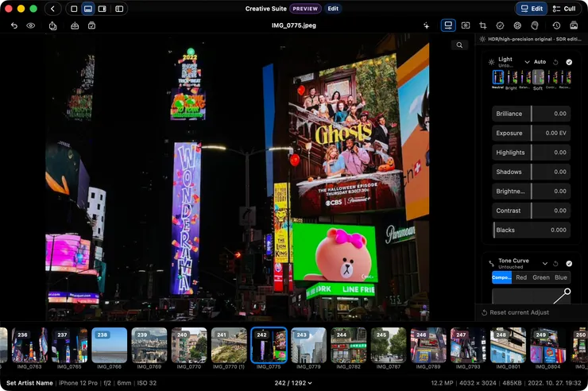Select thumbnail 246 IMG_0789
The image size is (588, 391).
click(428, 345)
